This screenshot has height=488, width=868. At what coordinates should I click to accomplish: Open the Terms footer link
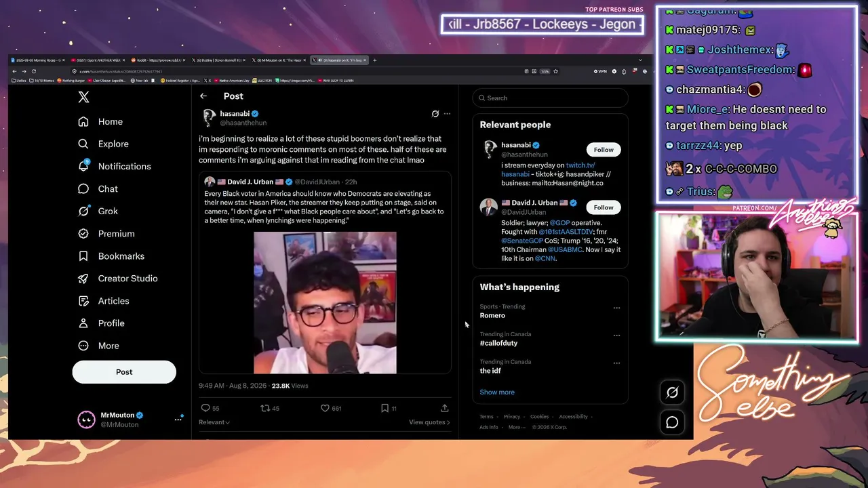pyautogui.click(x=486, y=417)
